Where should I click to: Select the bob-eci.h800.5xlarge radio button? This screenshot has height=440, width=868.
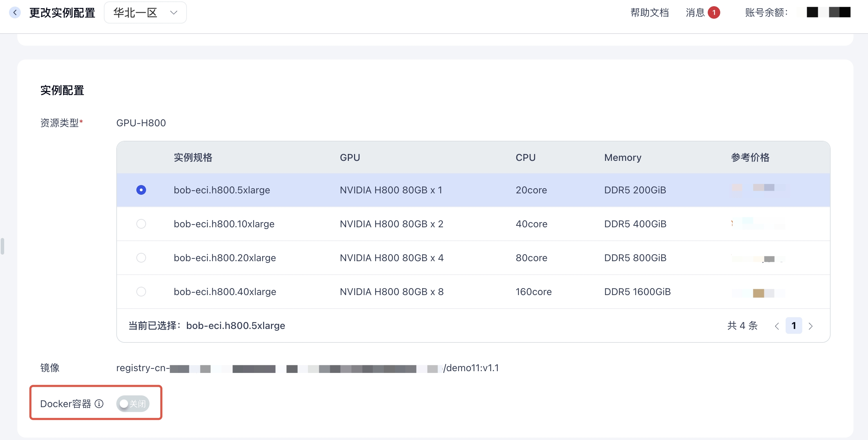click(x=141, y=190)
